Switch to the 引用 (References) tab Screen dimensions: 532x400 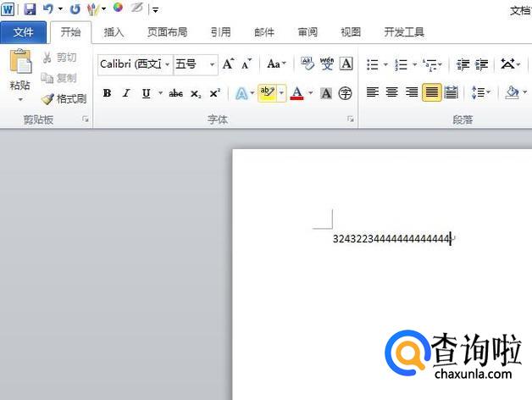(x=221, y=32)
